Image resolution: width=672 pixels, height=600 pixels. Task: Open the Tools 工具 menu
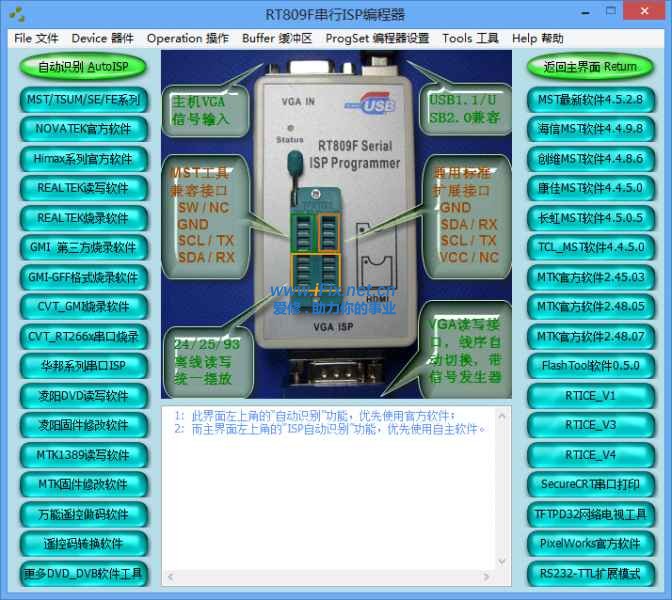pos(470,38)
